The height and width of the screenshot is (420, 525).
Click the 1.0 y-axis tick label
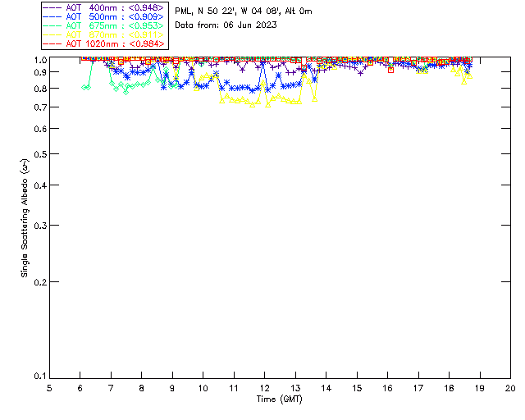[40, 60]
